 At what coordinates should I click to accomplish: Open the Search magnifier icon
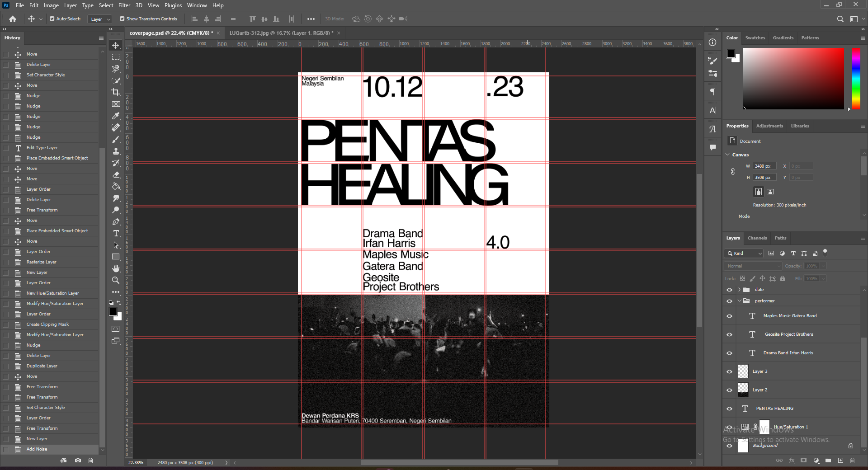pos(840,19)
